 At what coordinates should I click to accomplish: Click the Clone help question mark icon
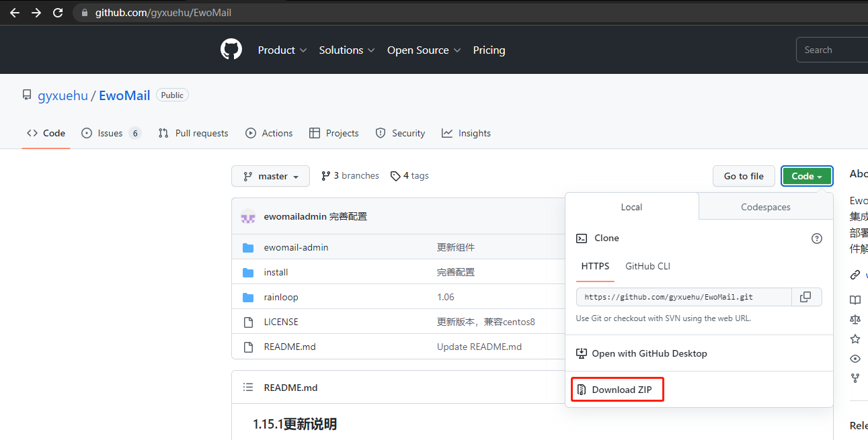817,238
